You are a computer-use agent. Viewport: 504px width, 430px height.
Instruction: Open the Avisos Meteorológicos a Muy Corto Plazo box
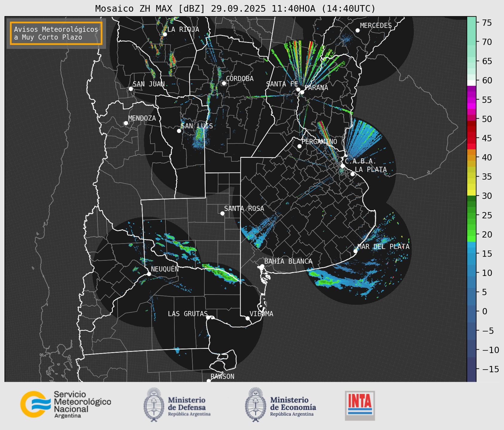(56, 33)
